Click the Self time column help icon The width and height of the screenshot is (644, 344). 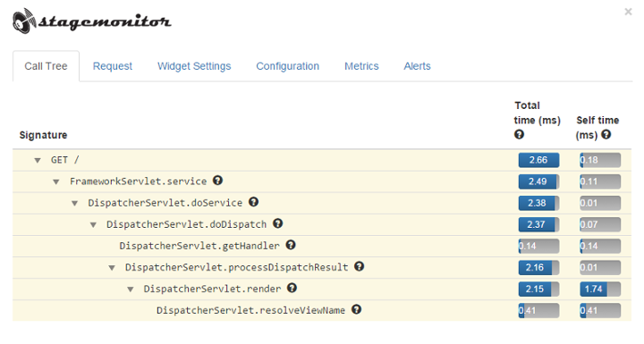click(606, 134)
